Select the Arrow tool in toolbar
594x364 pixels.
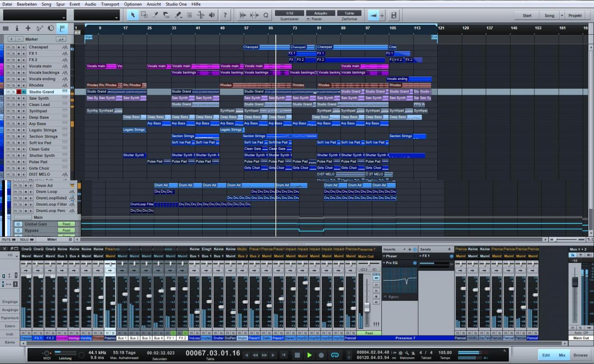pyautogui.click(x=133, y=15)
